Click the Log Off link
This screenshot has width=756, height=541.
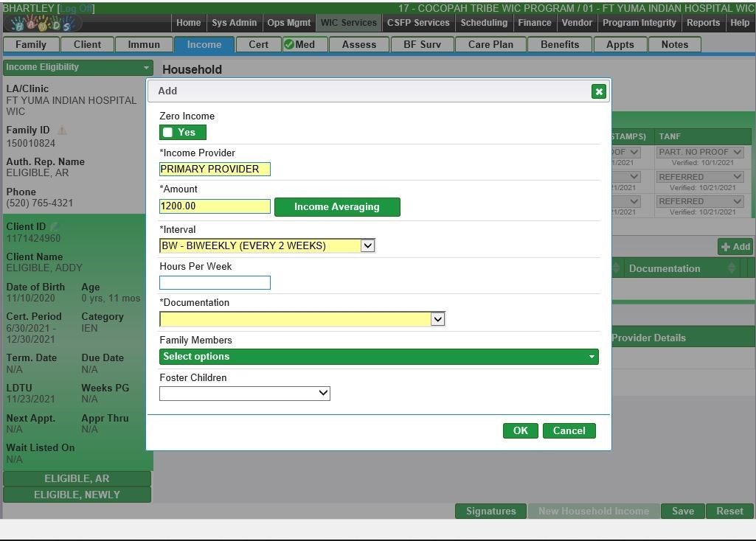click(76, 9)
